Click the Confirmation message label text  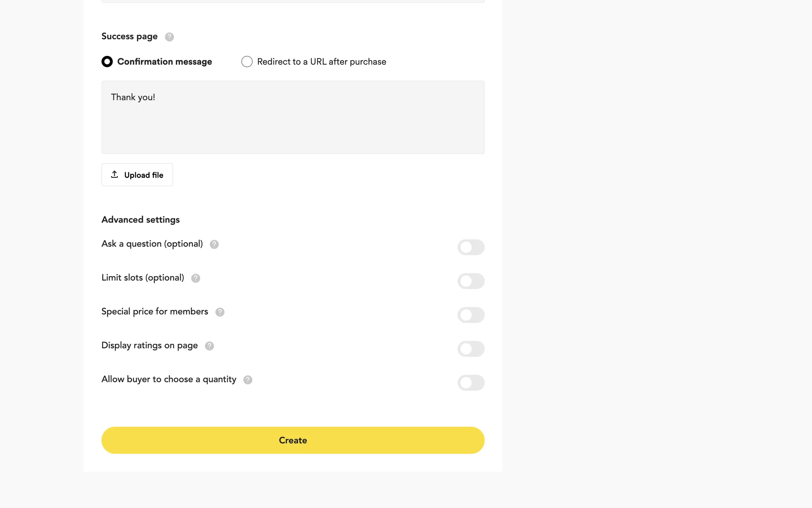pyautogui.click(x=165, y=62)
